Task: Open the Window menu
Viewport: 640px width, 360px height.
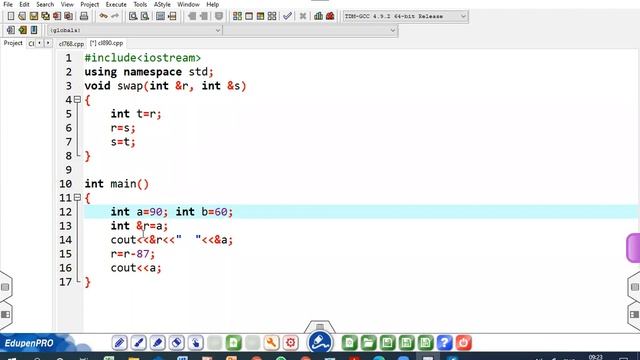Action: [x=188, y=4]
